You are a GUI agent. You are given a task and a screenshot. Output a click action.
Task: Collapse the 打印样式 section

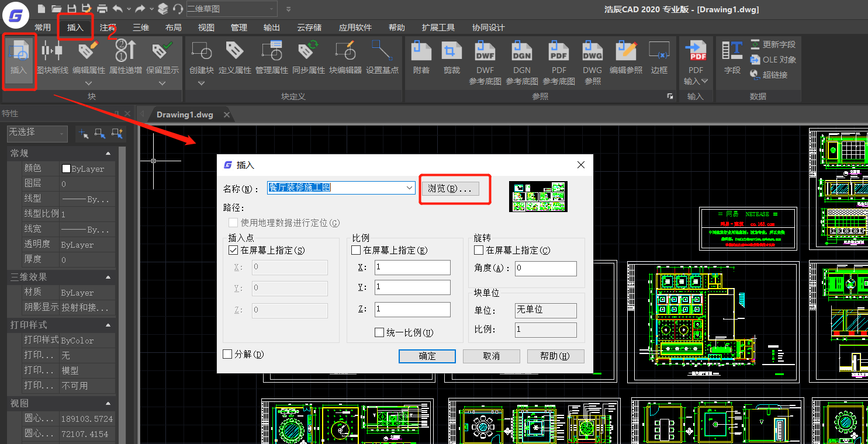[x=108, y=325]
